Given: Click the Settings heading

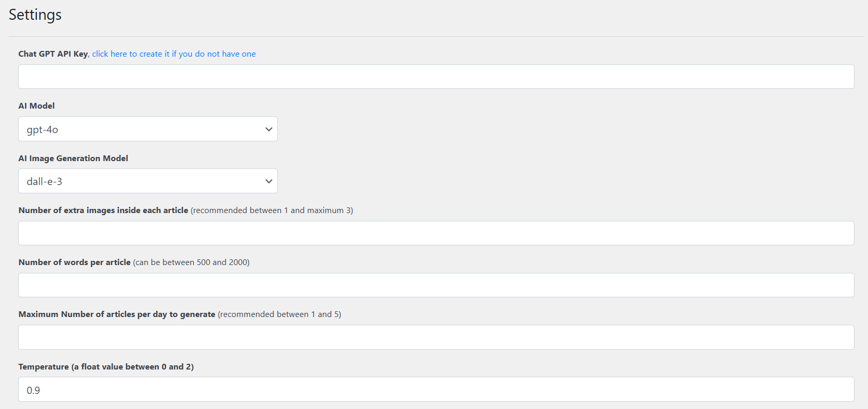Looking at the screenshot, I should [x=35, y=15].
